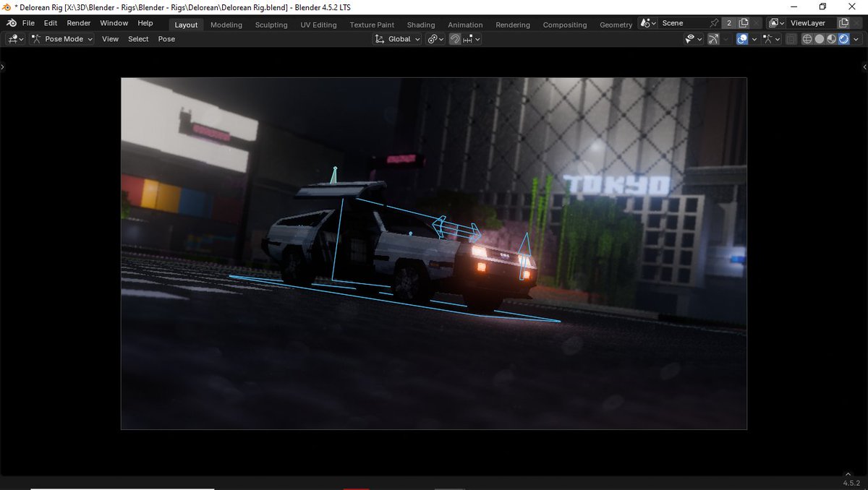Click the Scene name field
Image resolution: width=868 pixels, height=490 pixels.
click(683, 23)
